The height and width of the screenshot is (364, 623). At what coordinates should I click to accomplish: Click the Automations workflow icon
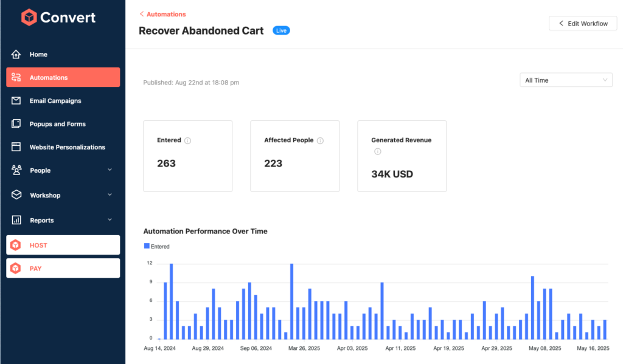click(16, 77)
